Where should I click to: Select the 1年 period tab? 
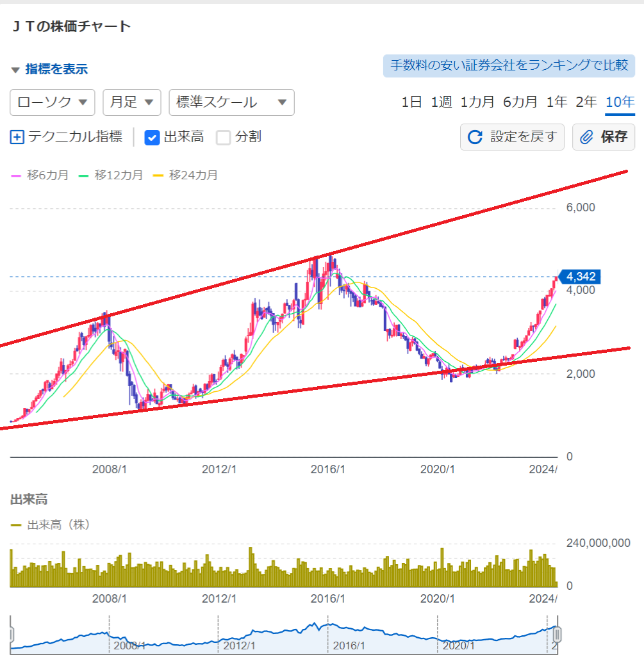coord(557,101)
